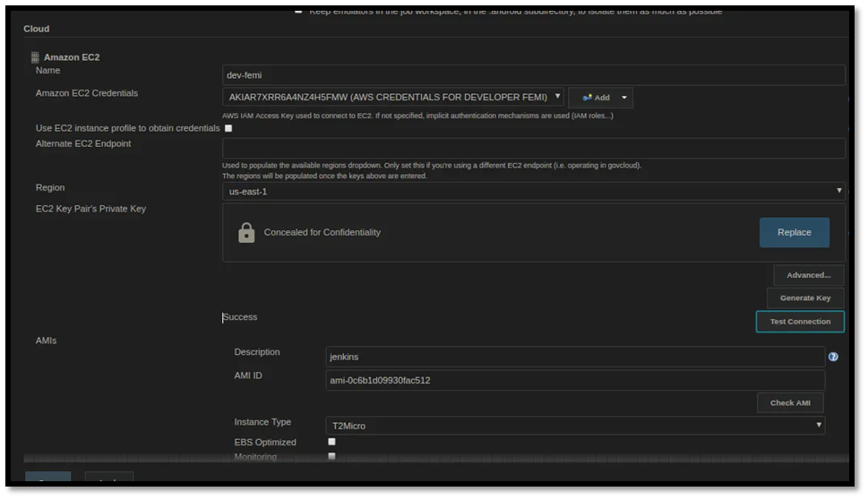Select the AMI ID text field
The height and width of the screenshot is (500, 868).
(574, 380)
